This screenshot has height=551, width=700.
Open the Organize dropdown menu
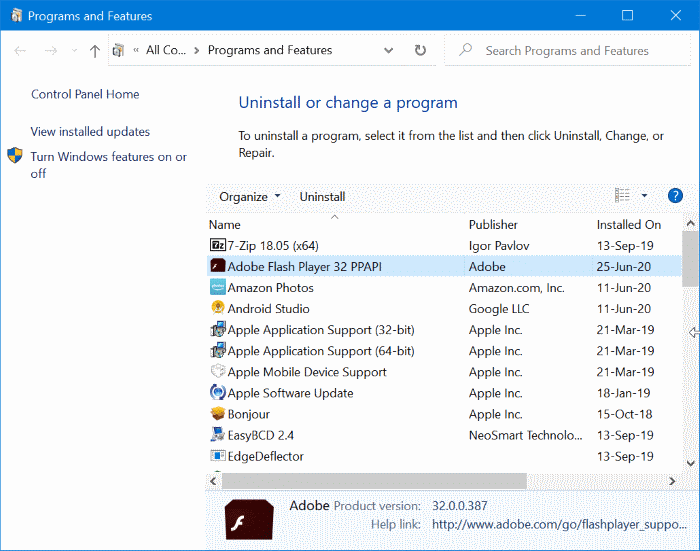click(250, 196)
